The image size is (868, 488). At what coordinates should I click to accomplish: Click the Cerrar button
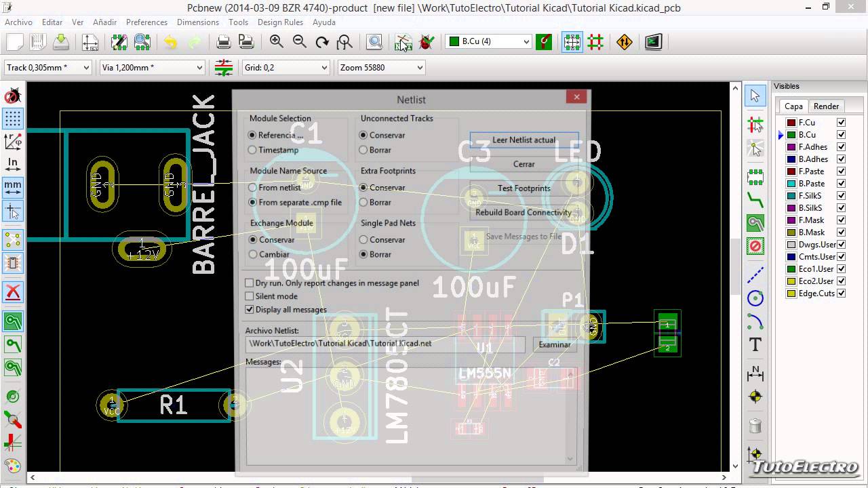point(524,164)
